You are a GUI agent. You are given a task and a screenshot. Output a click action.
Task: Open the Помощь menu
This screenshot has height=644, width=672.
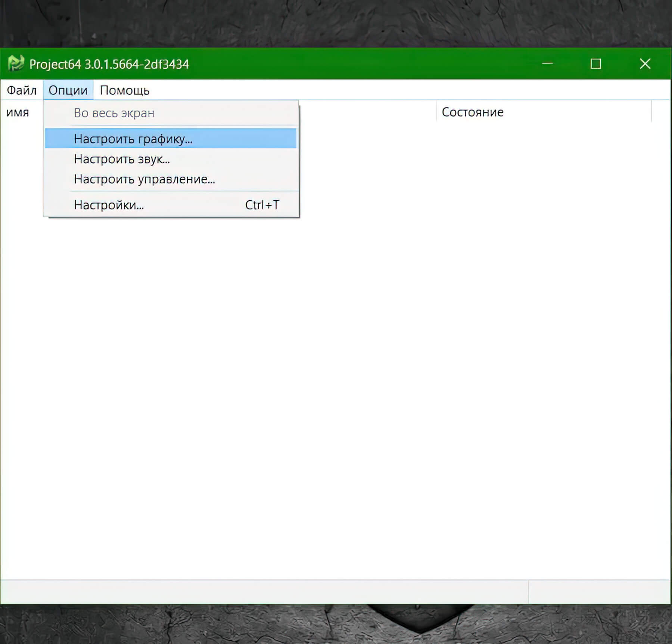click(125, 90)
